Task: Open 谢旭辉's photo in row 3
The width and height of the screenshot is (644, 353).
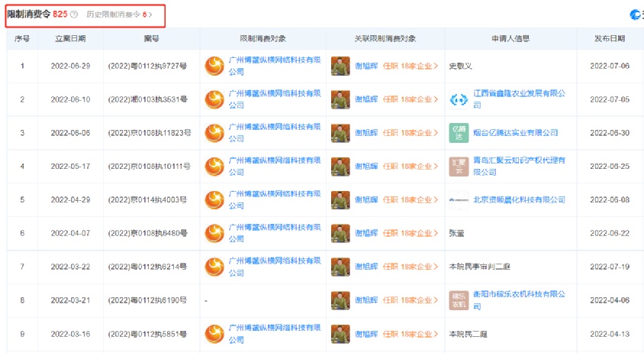Action: pos(340,133)
